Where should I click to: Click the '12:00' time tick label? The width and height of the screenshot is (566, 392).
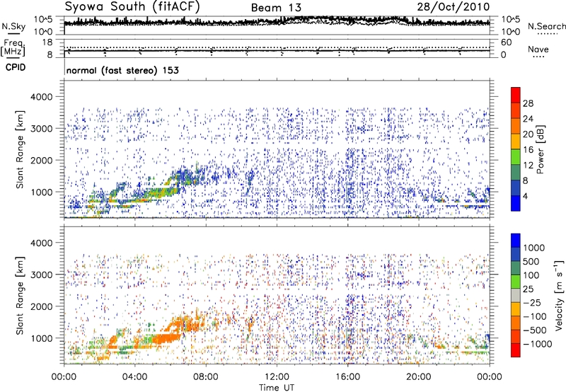pos(277,377)
